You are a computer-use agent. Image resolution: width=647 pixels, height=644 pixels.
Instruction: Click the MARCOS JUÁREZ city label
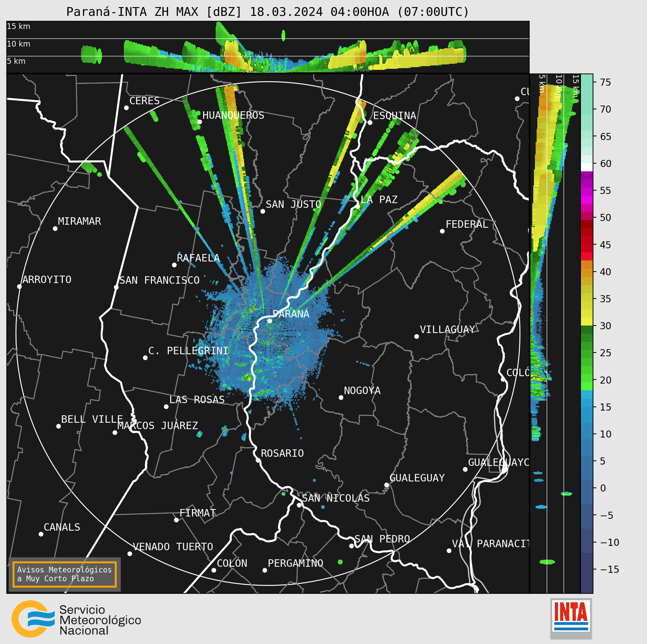coord(158,425)
